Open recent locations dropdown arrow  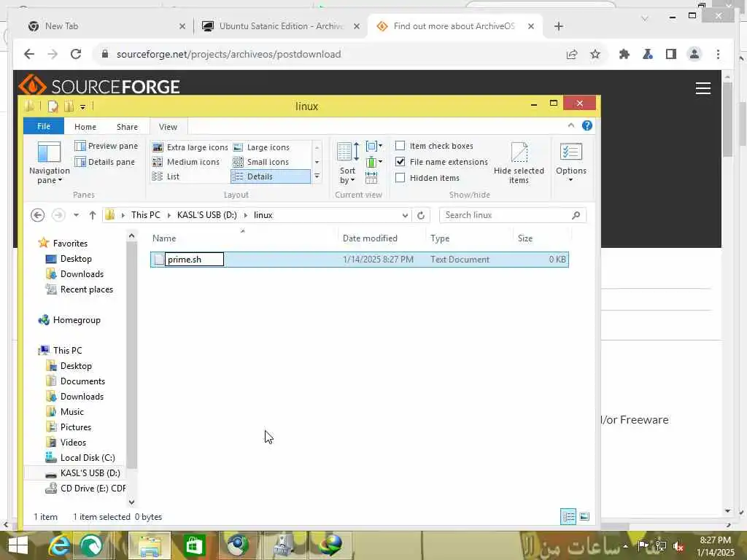(76, 215)
